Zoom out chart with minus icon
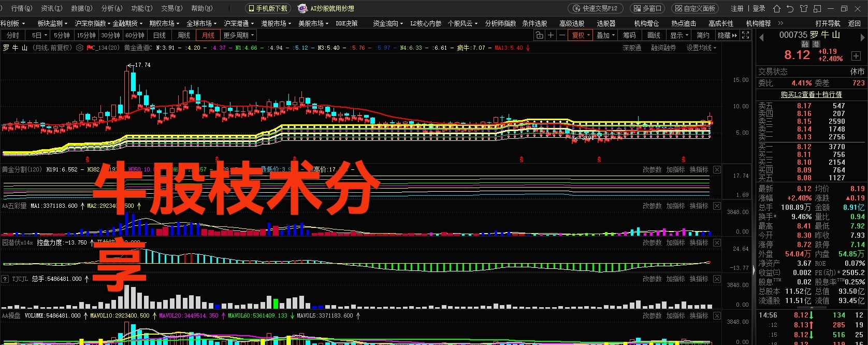This screenshot has width=868, height=345. [562, 35]
